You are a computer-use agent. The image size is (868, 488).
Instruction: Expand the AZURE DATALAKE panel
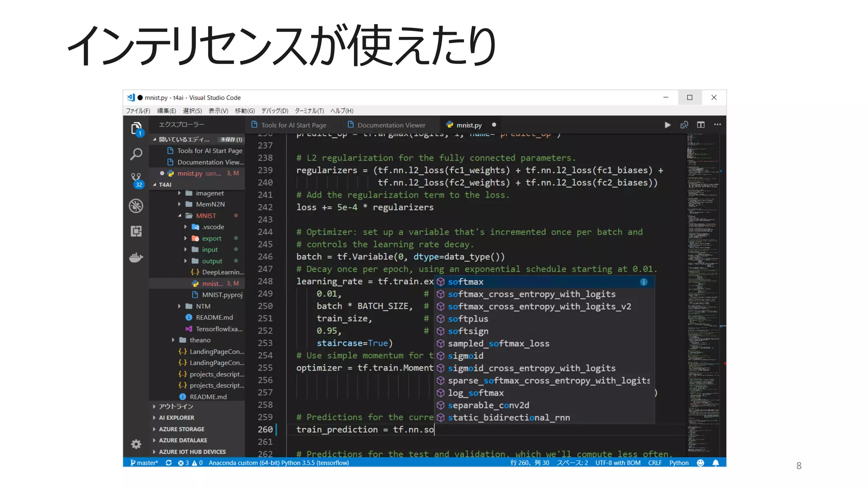click(x=197, y=440)
